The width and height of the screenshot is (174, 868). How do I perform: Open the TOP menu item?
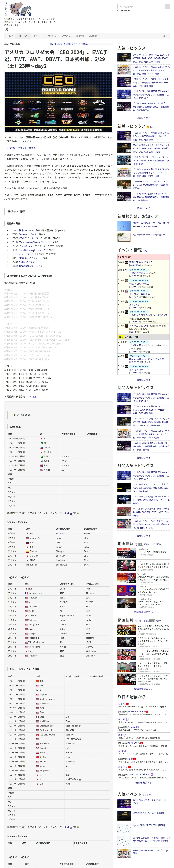click(x=11, y=36)
